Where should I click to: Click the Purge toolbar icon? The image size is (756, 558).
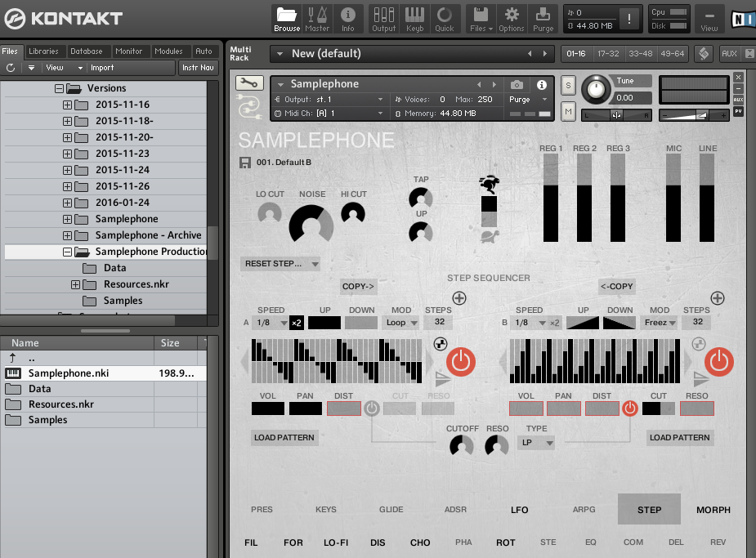[543, 20]
